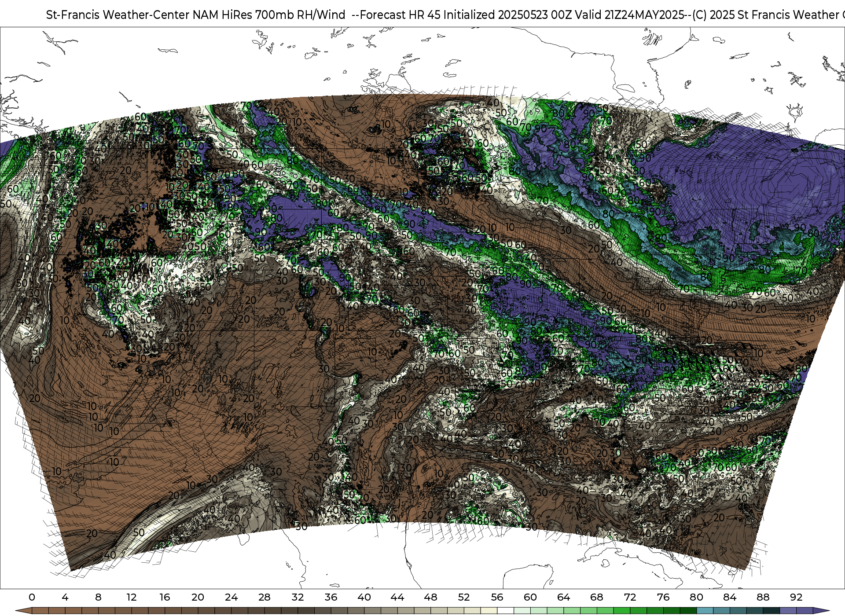Click the colorbar label 12

pyautogui.click(x=132, y=597)
